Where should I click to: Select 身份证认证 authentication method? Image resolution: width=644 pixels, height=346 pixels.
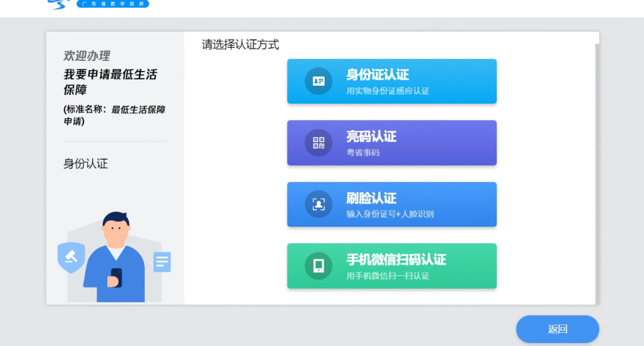[x=391, y=81]
